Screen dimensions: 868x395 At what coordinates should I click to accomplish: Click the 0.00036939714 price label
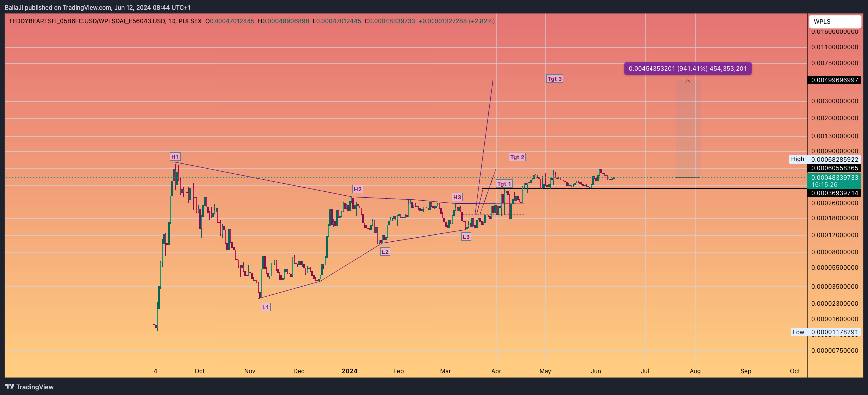pyautogui.click(x=834, y=193)
